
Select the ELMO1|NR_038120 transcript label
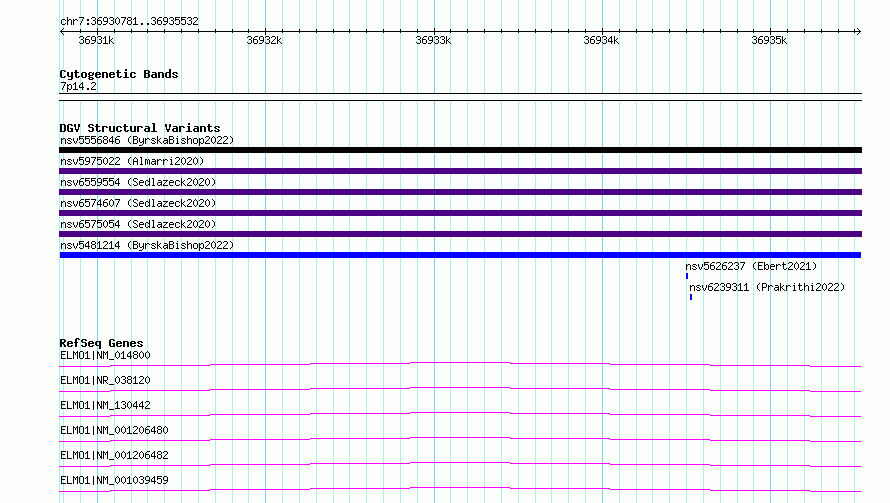pos(105,380)
